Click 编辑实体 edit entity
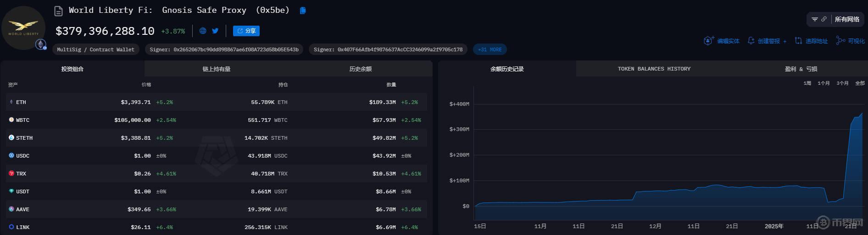This screenshot has width=868, height=235. (x=722, y=41)
